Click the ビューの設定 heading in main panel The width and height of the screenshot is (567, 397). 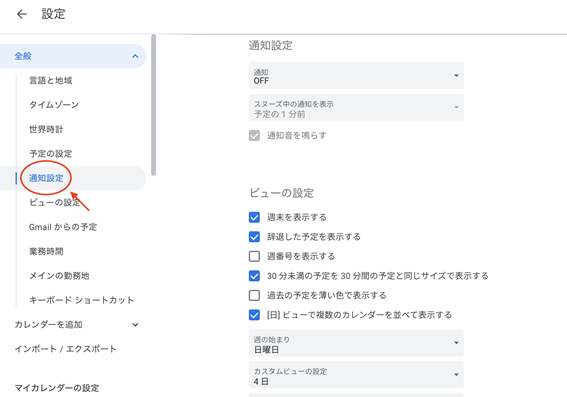pyautogui.click(x=281, y=193)
